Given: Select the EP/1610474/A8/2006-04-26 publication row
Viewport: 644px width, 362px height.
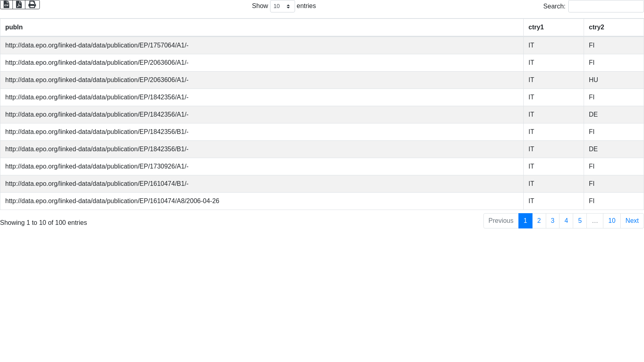Looking at the screenshot, I should coord(112,201).
